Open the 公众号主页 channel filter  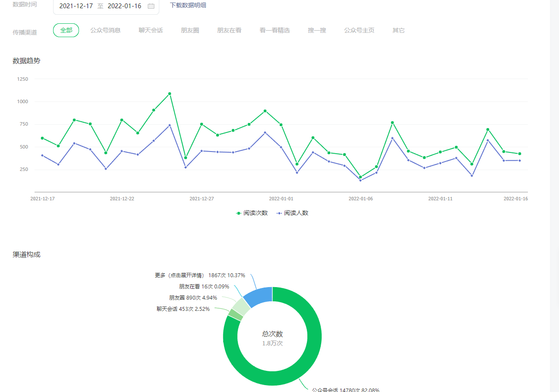tap(359, 30)
